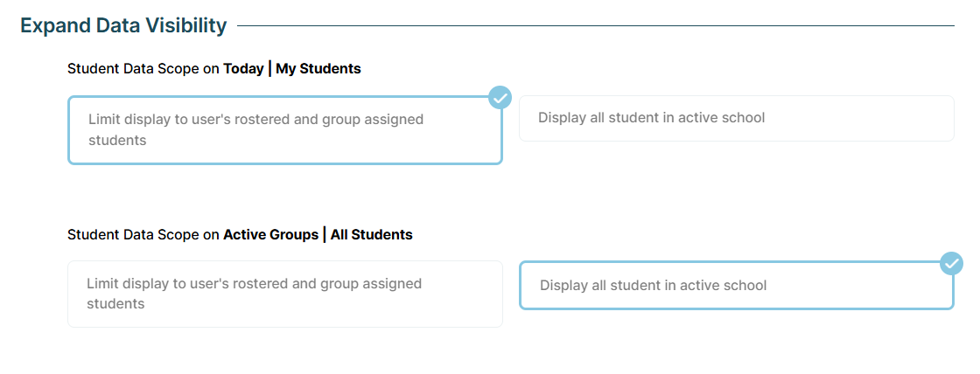Click the checkmark badge on Active Groups' selected option
Screen dimensions: 980x374
[951, 263]
